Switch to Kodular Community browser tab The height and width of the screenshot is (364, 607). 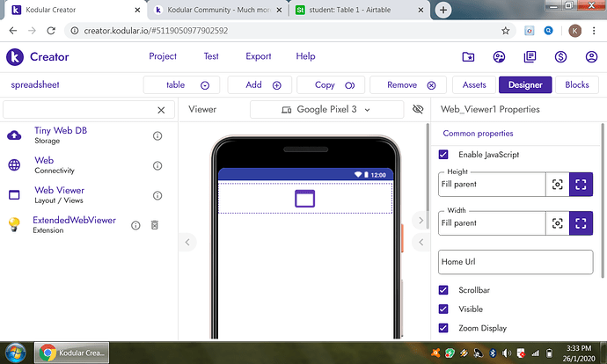tap(218, 10)
